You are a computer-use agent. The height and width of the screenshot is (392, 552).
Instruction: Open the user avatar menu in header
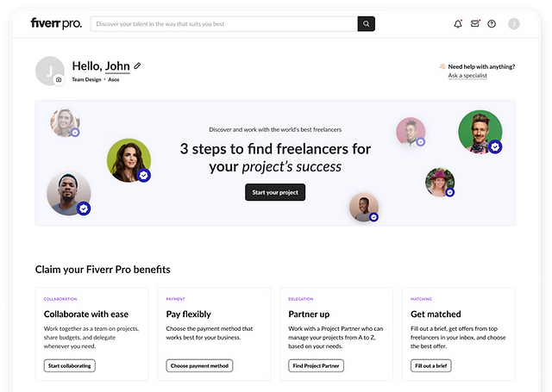[x=514, y=23]
